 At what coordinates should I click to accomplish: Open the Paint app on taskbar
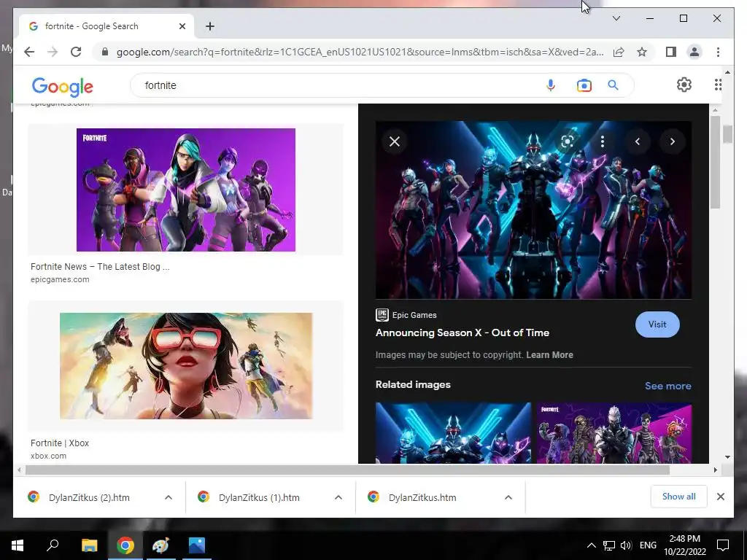[x=160, y=545]
